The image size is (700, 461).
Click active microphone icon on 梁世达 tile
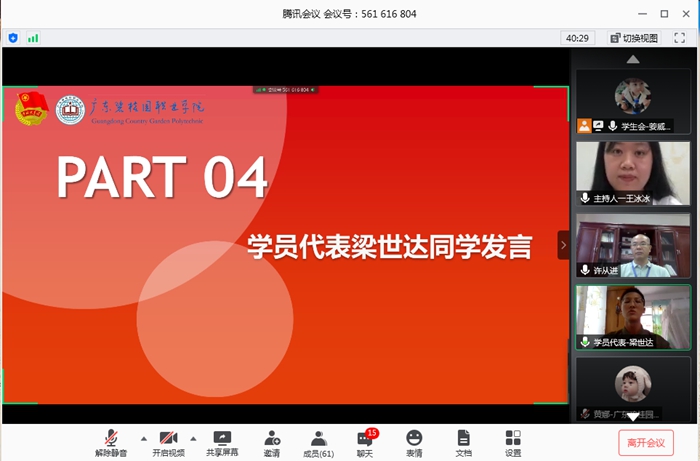(x=585, y=342)
